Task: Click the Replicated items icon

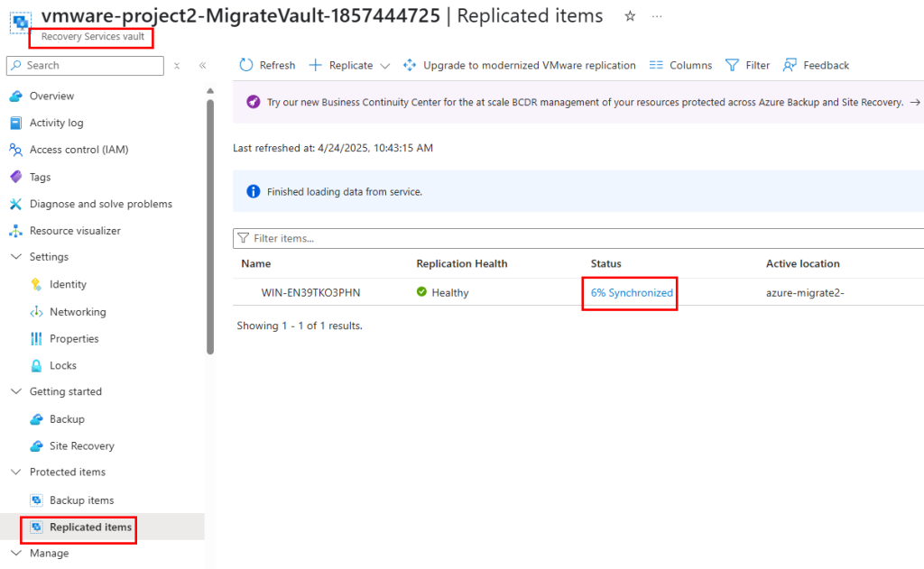Action: coord(36,528)
